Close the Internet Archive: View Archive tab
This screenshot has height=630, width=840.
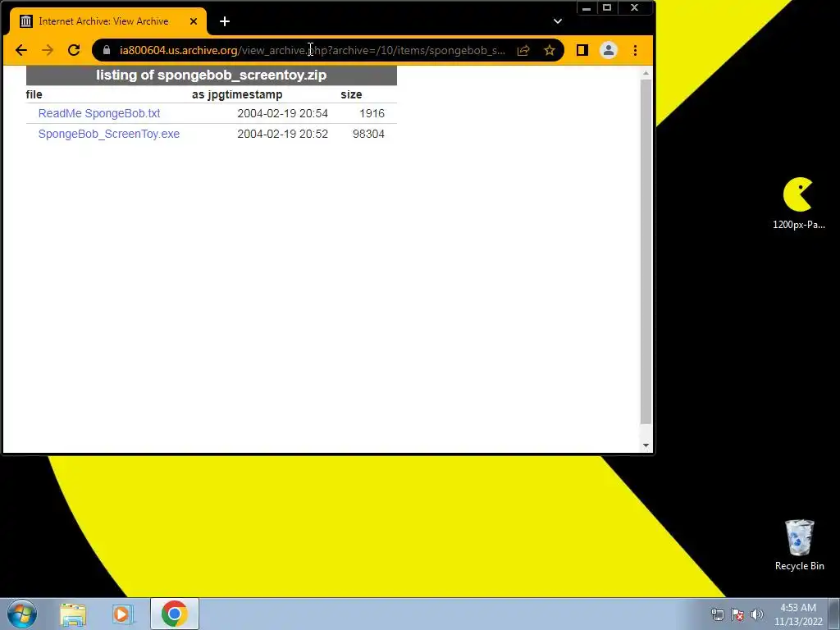coord(194,21)
